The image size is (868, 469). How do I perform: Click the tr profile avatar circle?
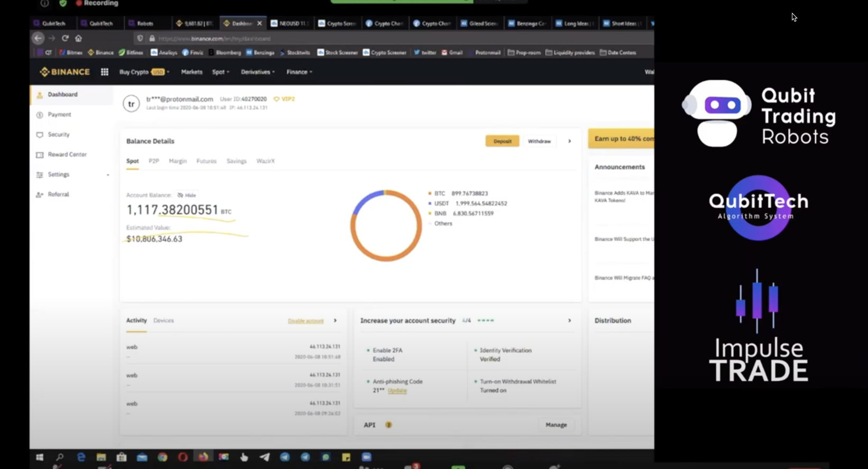(131, 104)
